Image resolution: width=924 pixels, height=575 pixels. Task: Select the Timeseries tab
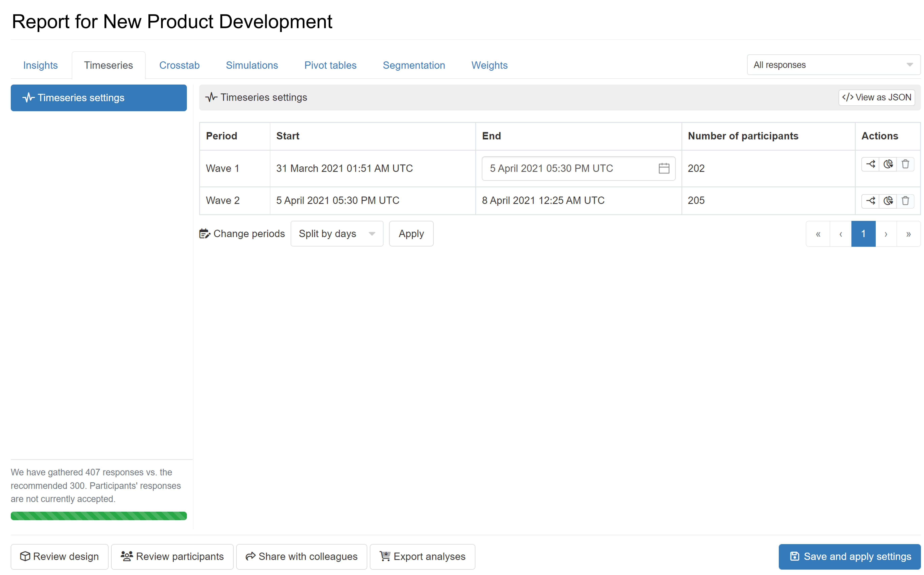[x=108, y=65]
